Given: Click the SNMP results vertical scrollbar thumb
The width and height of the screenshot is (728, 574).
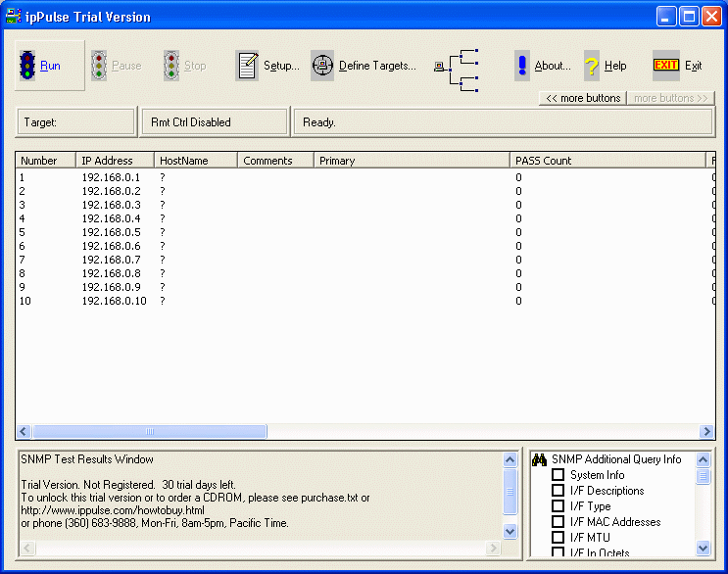Looking at the screenshot, I should [510, 492].
